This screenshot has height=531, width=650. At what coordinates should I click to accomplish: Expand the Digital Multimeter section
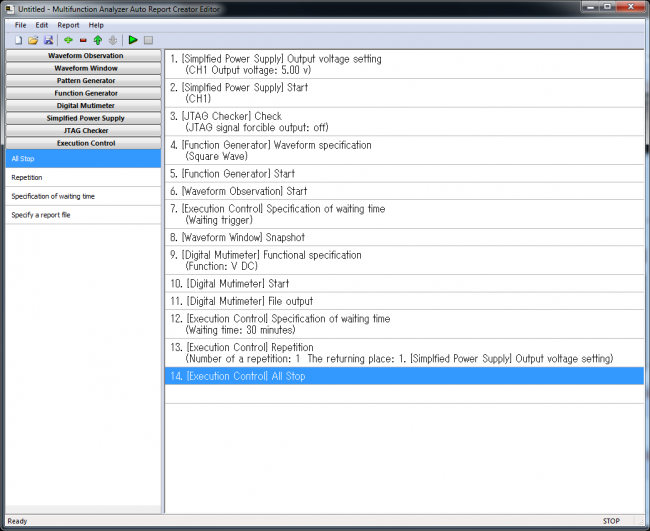click(82, 105)
